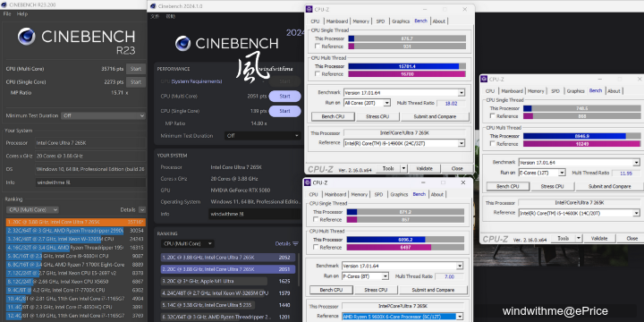This screenshot has height=322, width=644.
Task: Select ranking row AMD Ryzen Threadripper 2990 in R23
Action: [x=75, y=231]
